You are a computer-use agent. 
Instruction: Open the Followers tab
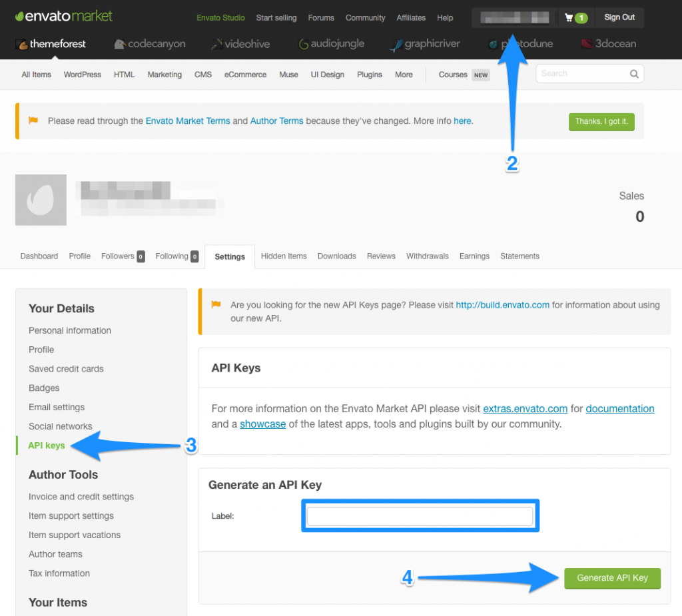click(123, 256)
